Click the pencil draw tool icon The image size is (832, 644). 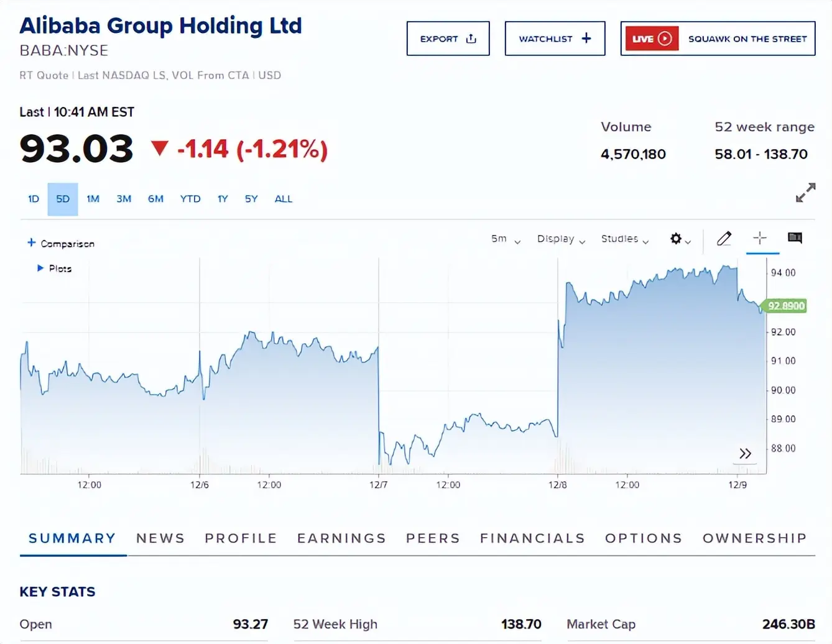(724, 239)
